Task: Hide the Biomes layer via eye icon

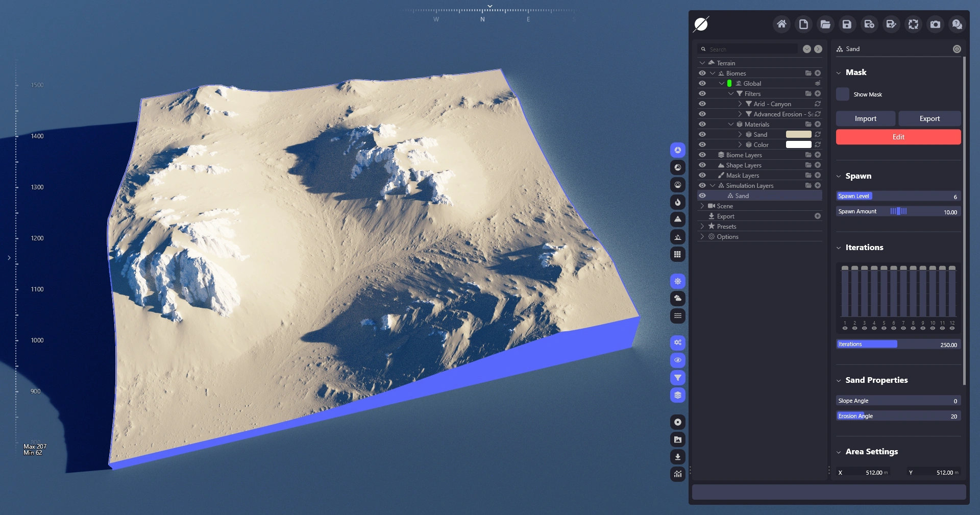Action: pos(702,73)
